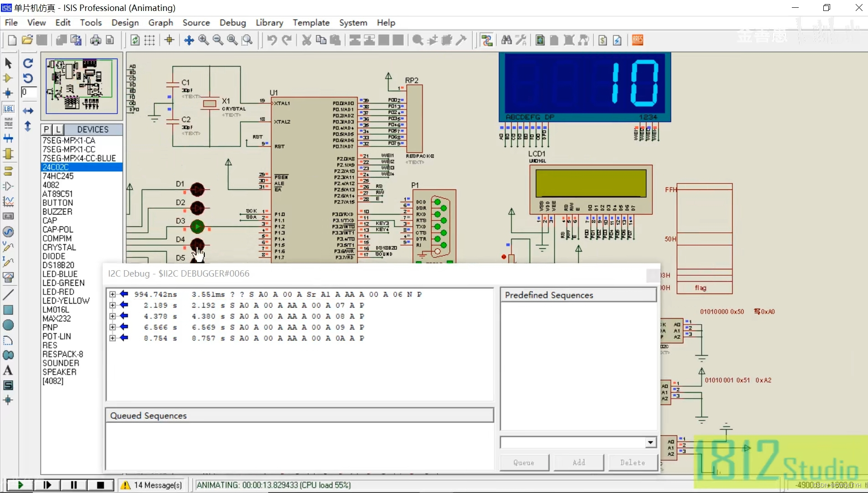
Task: Click the X-mirror horizontal flip icon
Action: pos(28,111)
